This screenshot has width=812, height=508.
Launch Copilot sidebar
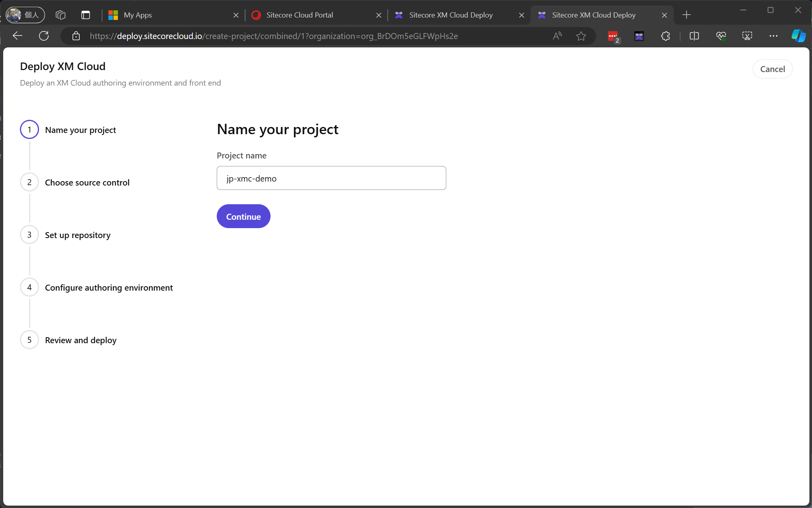click(x=798, y=36)
